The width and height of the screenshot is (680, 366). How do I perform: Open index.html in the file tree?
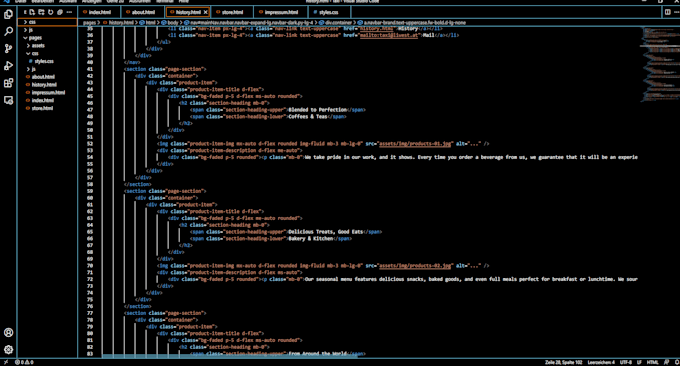[47, 100]
